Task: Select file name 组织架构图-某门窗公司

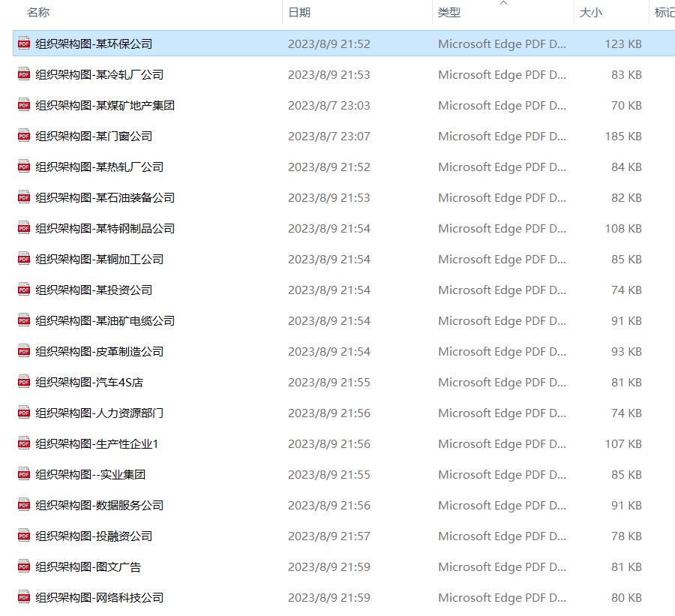Action: 94,136
